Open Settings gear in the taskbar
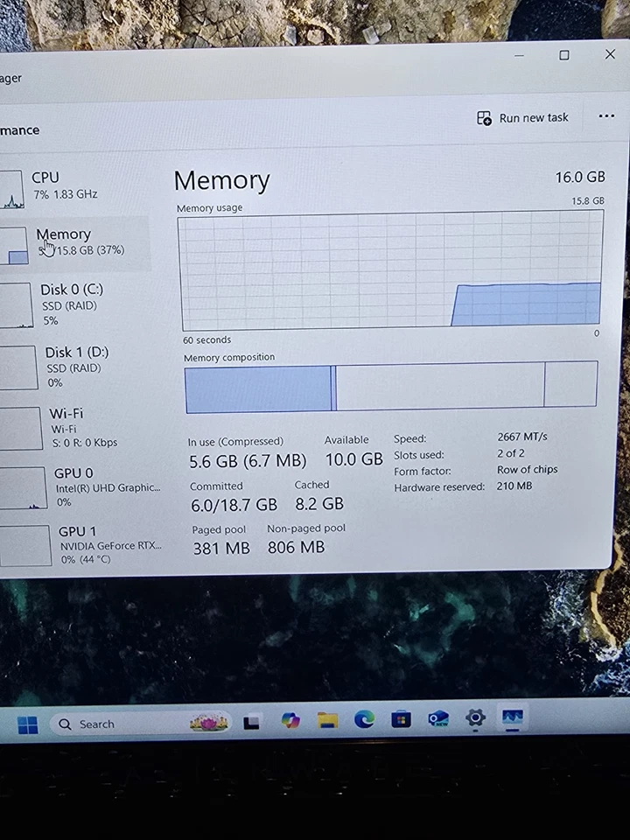This screenshot has height=840, width=630. (476, 717)
